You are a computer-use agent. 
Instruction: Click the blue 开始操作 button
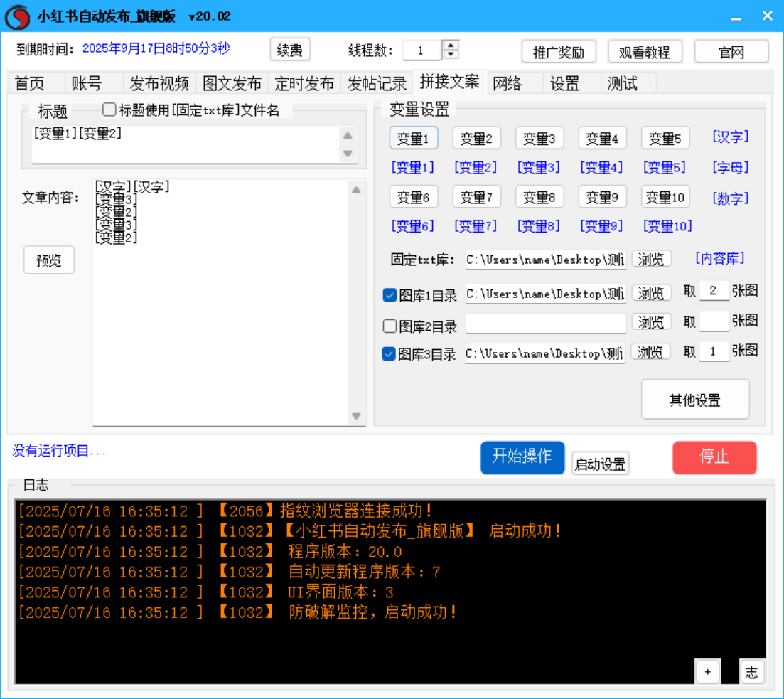(x=522, y=457)
